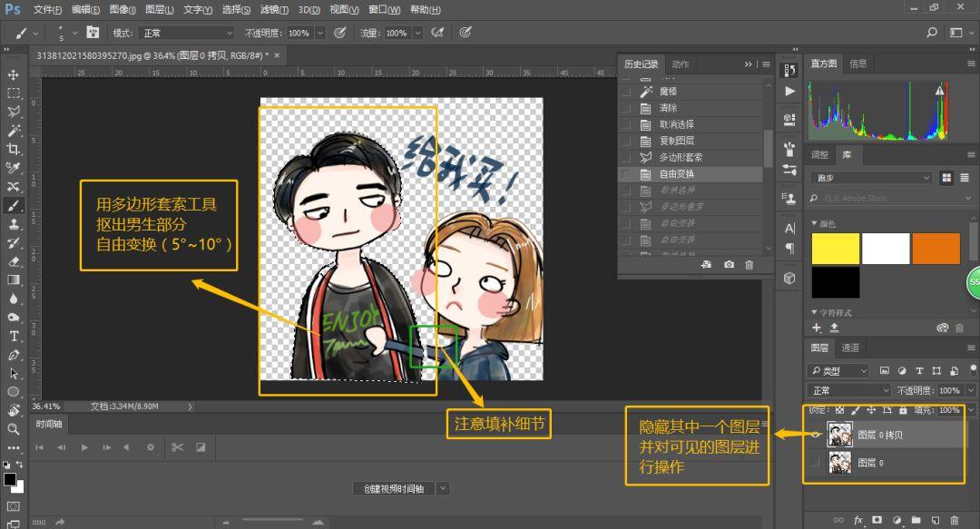Viewport: 980px width, 529px height.
Task: Select the Crop tool
Action: tap(13, 149)
